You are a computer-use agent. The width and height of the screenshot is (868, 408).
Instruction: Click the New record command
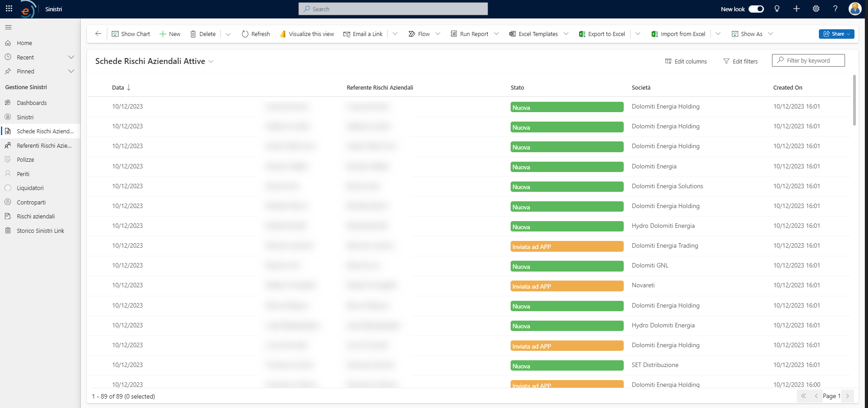[170, 34]
